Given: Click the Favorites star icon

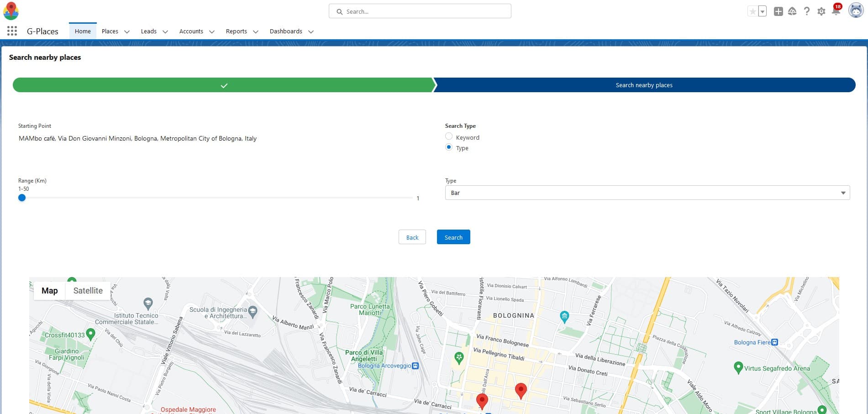Looking at the screenshot, I should point(752,11).
